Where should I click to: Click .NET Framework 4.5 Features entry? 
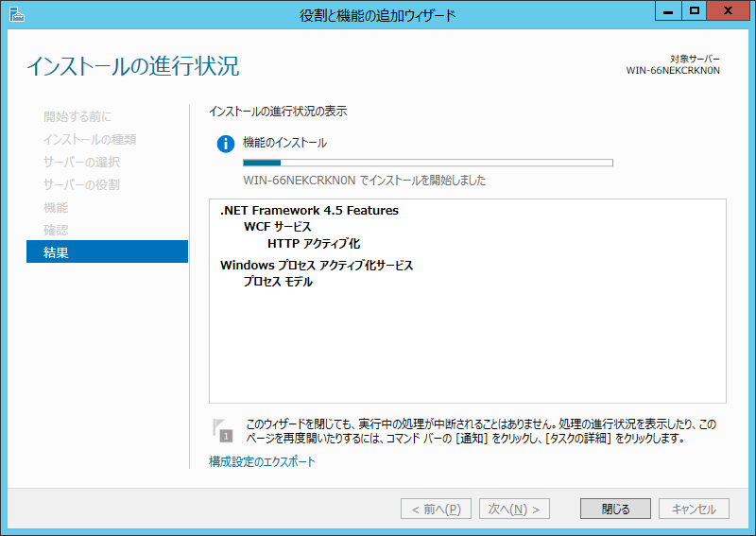tap(309, 211)
